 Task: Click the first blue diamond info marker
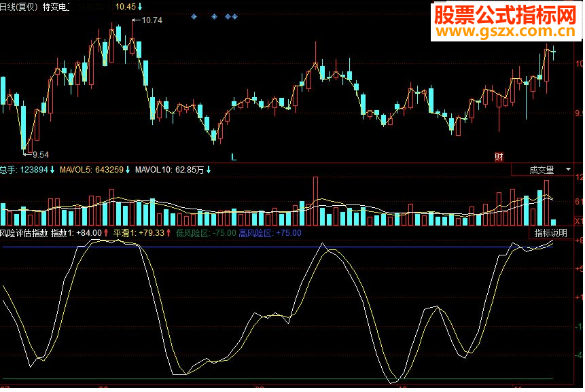[194, 16]
